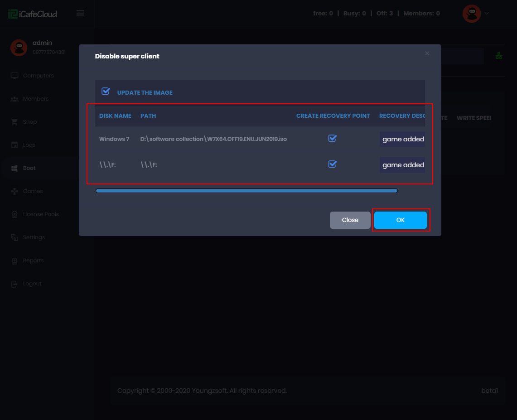Dismiss dialog with the X button
Viewport: 517px width, 420px height.
pos(427,53)
